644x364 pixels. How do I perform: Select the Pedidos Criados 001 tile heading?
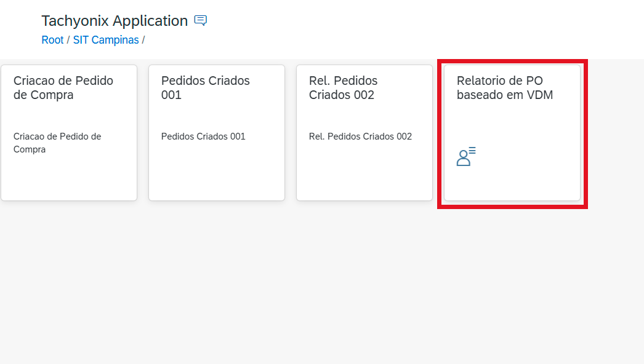click(x=206, y=88)
